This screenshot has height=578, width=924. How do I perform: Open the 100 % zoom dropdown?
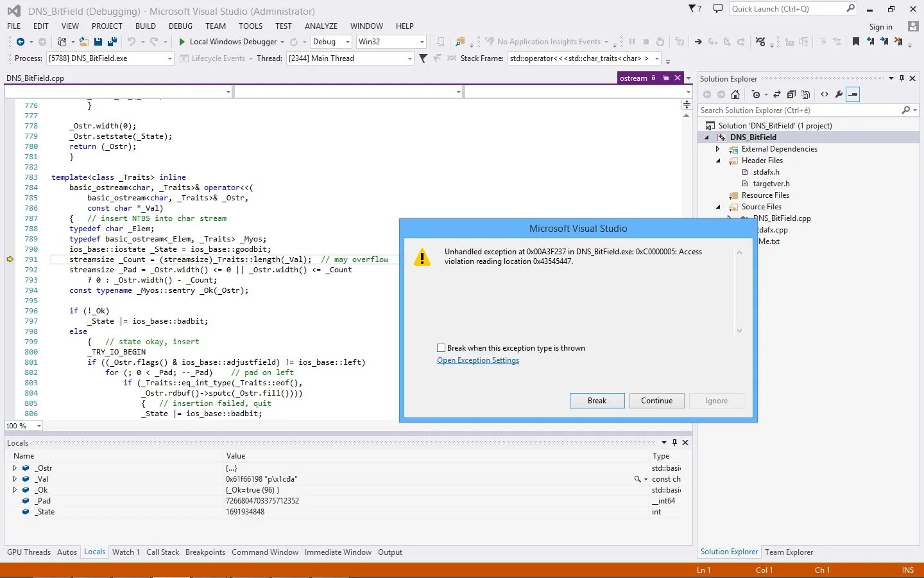[39, 426]
